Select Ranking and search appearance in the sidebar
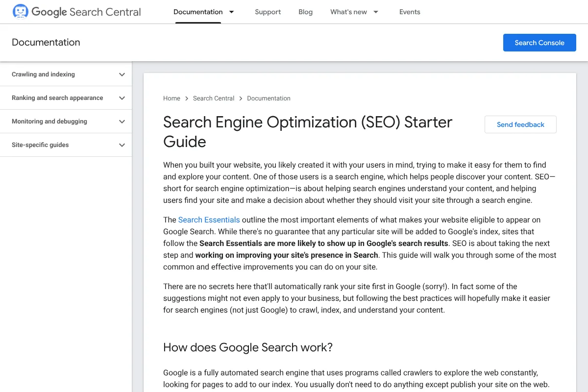The width and height of the screenshot is (588, 392). [x=57, y=98]
